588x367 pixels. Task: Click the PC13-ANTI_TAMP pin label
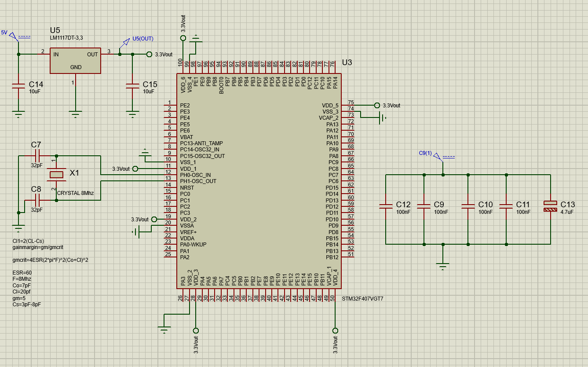pos(201,143)
